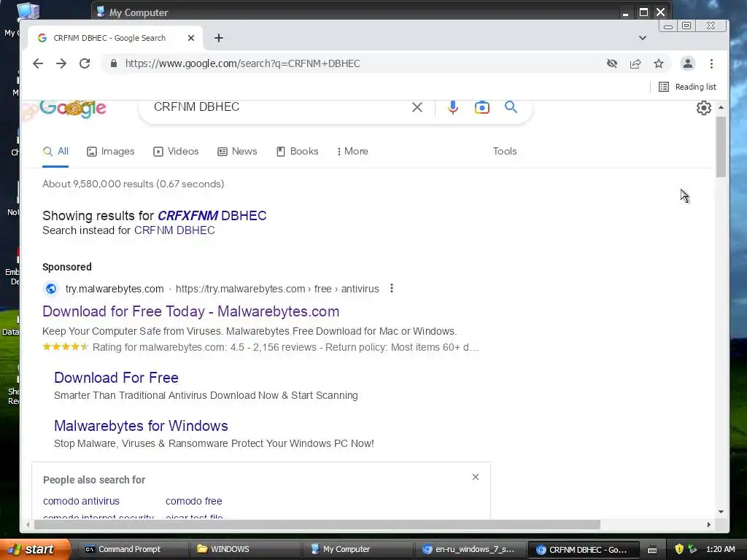
Task: View site info via the padlock icon
Action: 113,63
